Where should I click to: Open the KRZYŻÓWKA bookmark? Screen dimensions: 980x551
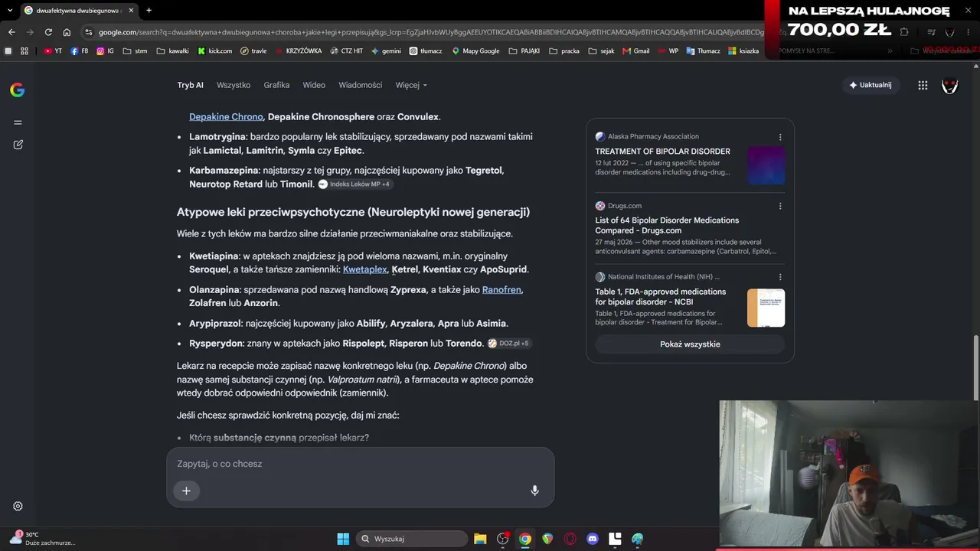pos(298,51)
